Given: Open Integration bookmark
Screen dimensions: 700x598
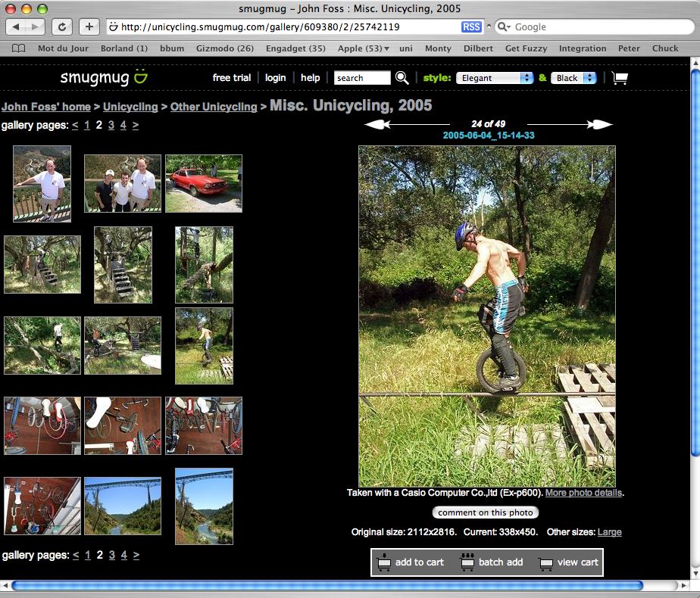Looking at the screenshot, I should (x=583, y=48).
